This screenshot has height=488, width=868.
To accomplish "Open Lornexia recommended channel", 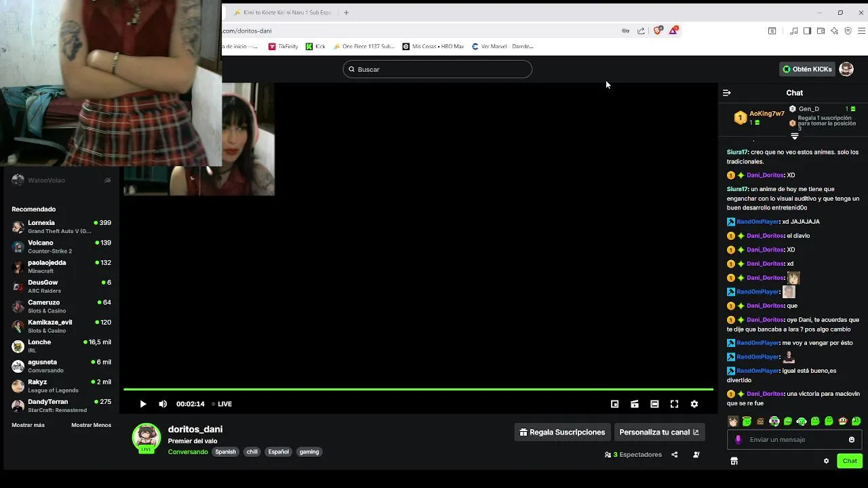I will click(61, 227).
